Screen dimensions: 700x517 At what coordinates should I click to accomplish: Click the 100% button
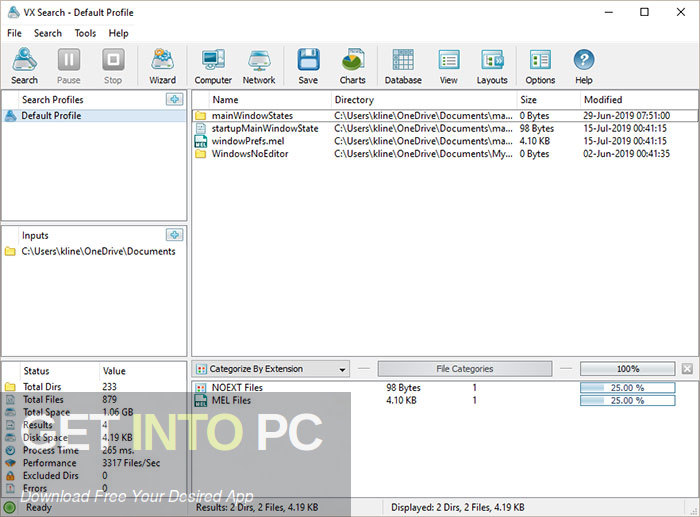click(x=628, y=369)
